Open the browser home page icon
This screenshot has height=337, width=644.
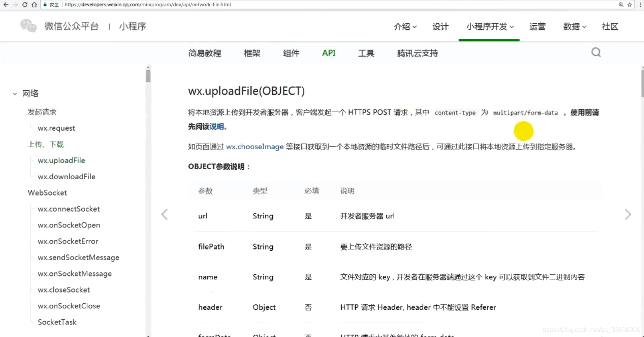pos(34,5)
